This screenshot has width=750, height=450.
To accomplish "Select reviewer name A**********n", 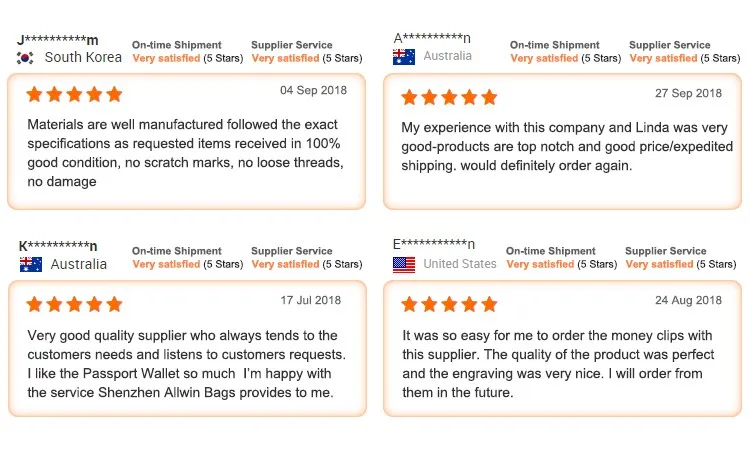I will [x=432, y=38].
